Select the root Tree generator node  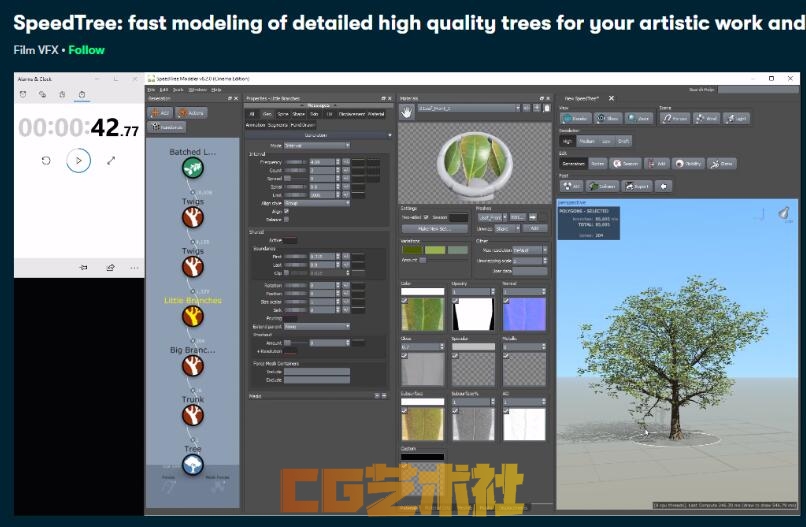click(x=193, y=465)
